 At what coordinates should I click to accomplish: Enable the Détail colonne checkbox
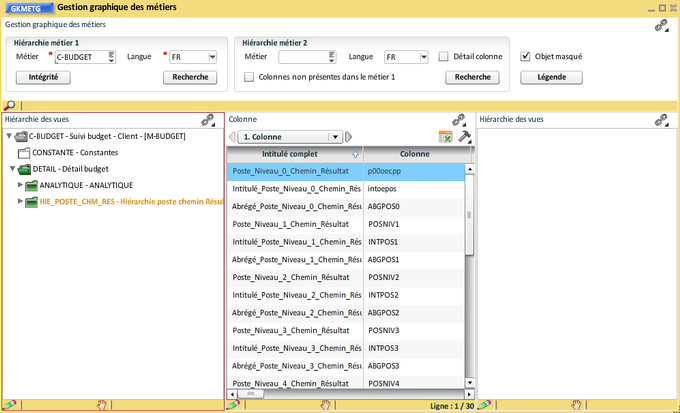(x=443, y=57)
